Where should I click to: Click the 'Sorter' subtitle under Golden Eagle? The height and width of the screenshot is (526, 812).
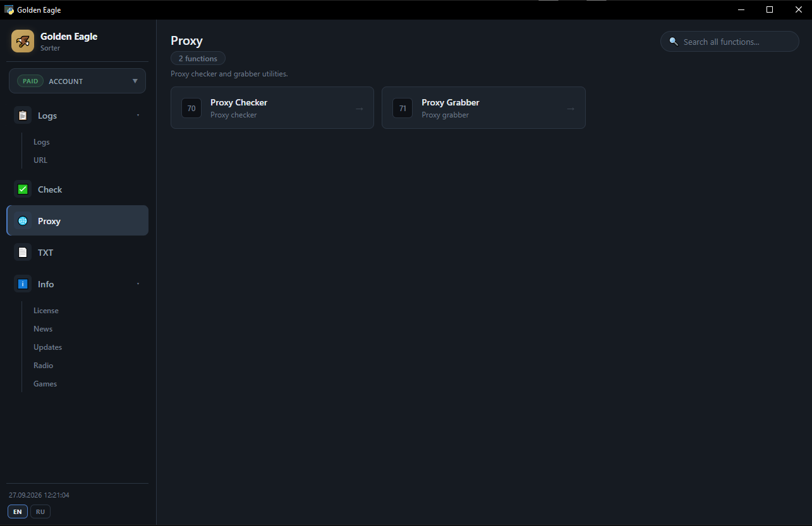click(x=50, y=48)
